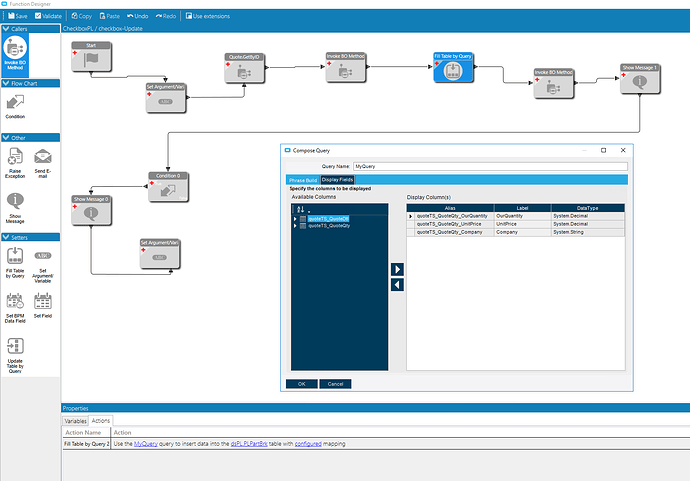Collapse the Flow Chart section
690x481 pixels.
pos(6,83)
